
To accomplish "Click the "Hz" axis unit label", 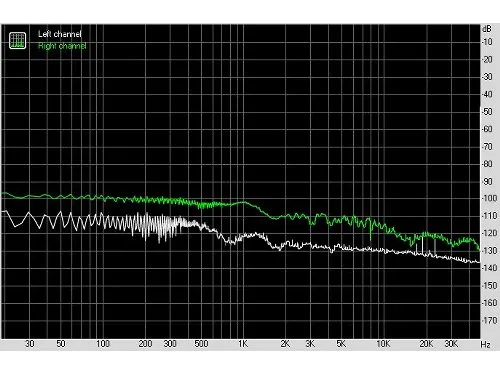I will pos(485,344).
